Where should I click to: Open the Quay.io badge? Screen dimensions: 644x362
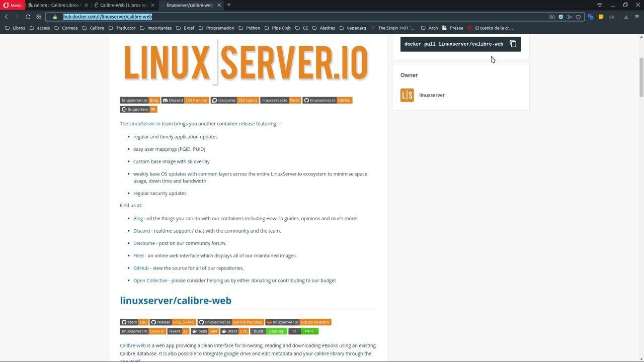coord(143,331)
